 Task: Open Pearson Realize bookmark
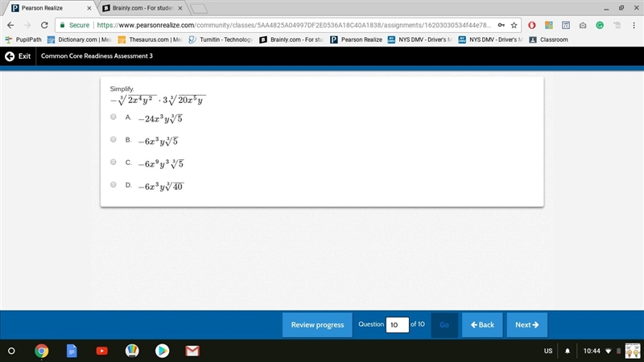[356, 39]
